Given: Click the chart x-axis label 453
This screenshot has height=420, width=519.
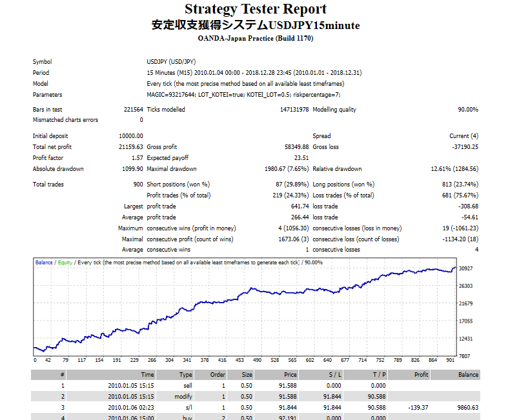Looking at the screenshot, I should (239, 360).
